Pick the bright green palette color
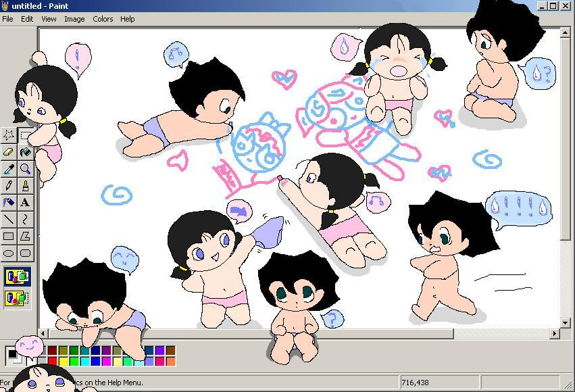This screenshot has height=392, width=575. point(74,362)
